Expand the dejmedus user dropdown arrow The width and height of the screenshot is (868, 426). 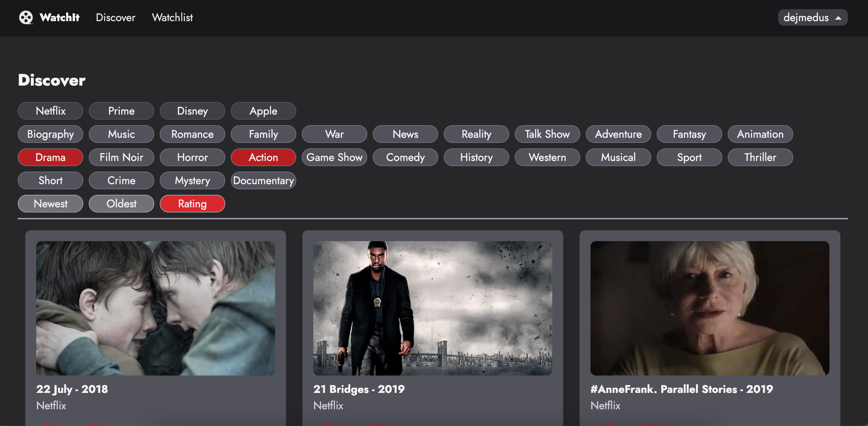[838, 18]
